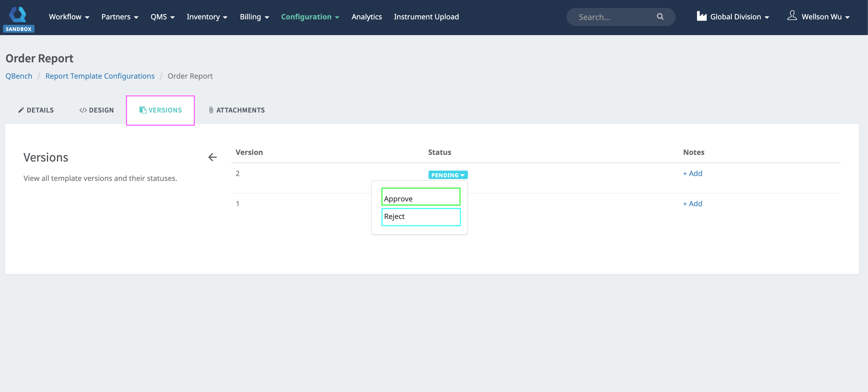Click the factory division icon
Image resolution: width=868 pixels, height=392 pixels.
pos(702,17)
